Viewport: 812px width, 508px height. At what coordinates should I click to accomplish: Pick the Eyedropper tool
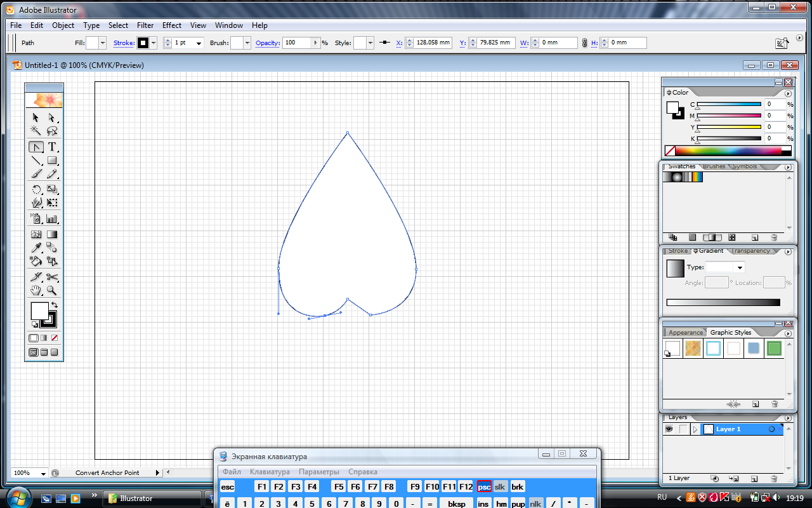click(x=36, y=248)
